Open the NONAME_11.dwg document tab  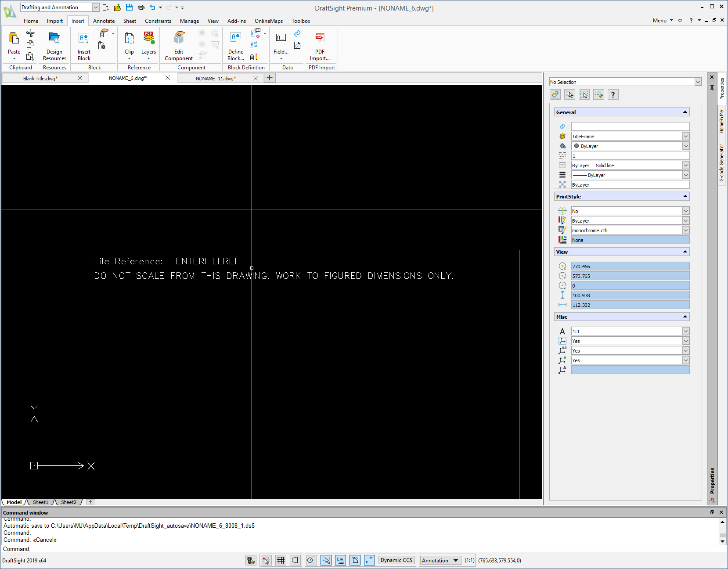[x=216, y=78]
